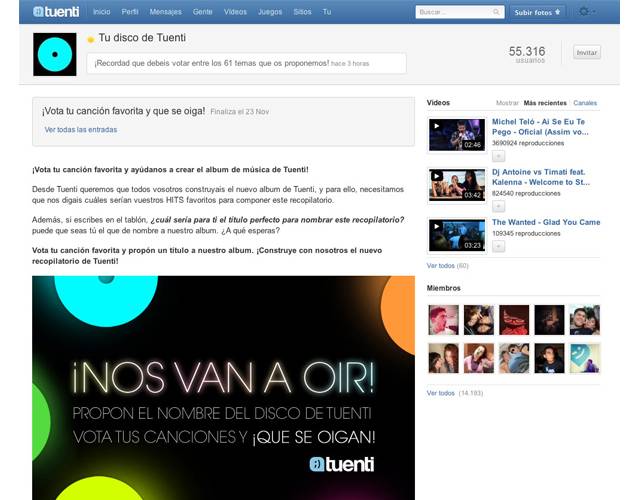Click the Tu item in navigation
This screenshot has height=500, width=640.
tap(327, 12)
